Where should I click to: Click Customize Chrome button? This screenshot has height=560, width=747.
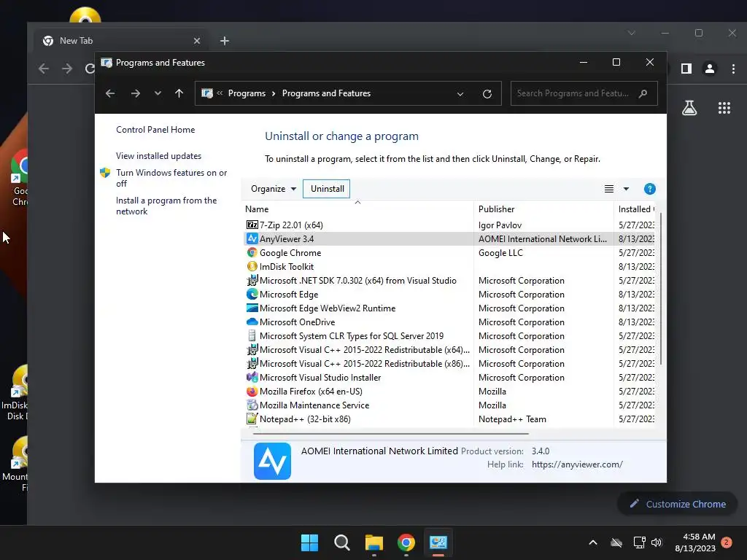[678, 504]
